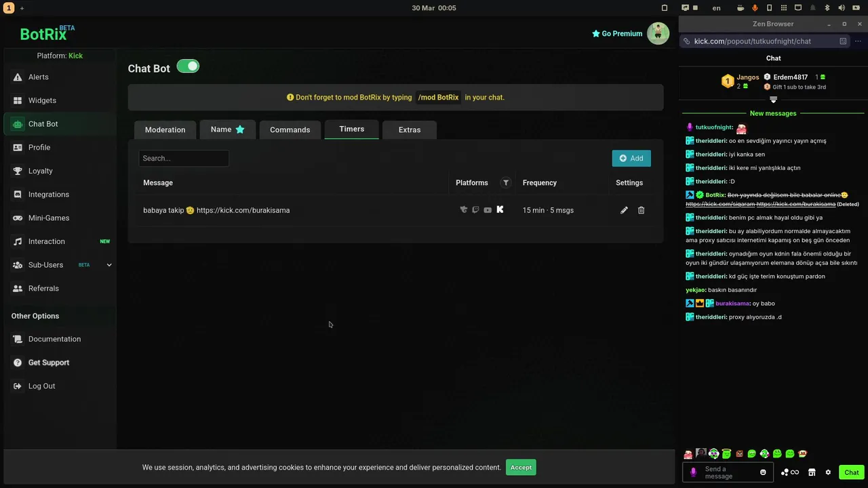Viewport: 868px width, 488px height.
Task: Open Documentation in the sidebar
Action: click(60, 339)
